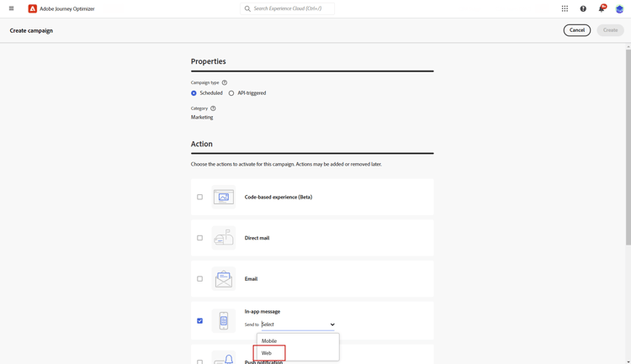Click the Code-based experience icon
Viewport: 631px width, 364px height.
tap(224, 197)
